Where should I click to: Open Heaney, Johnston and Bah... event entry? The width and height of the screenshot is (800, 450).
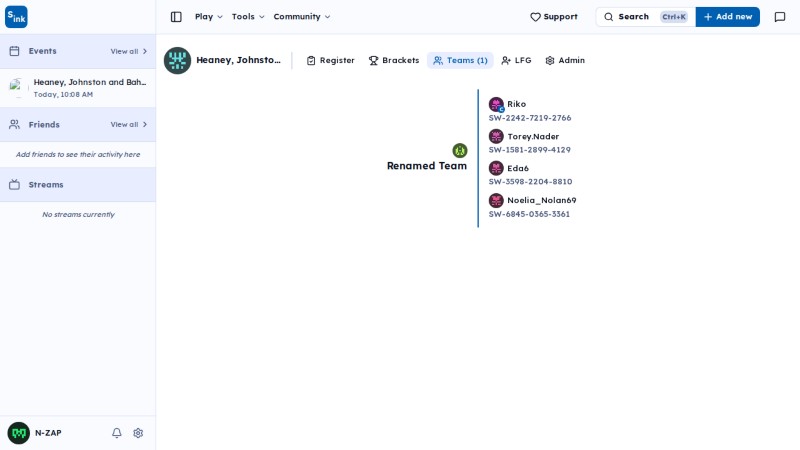click(78, 88)
